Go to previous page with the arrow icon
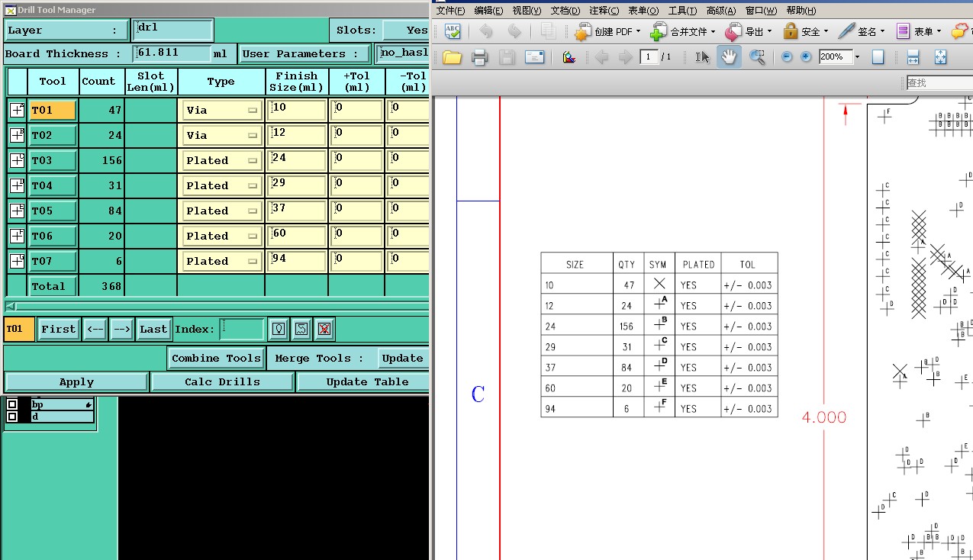973x560 pixels. pyautogui.click(x=601, y=57)
